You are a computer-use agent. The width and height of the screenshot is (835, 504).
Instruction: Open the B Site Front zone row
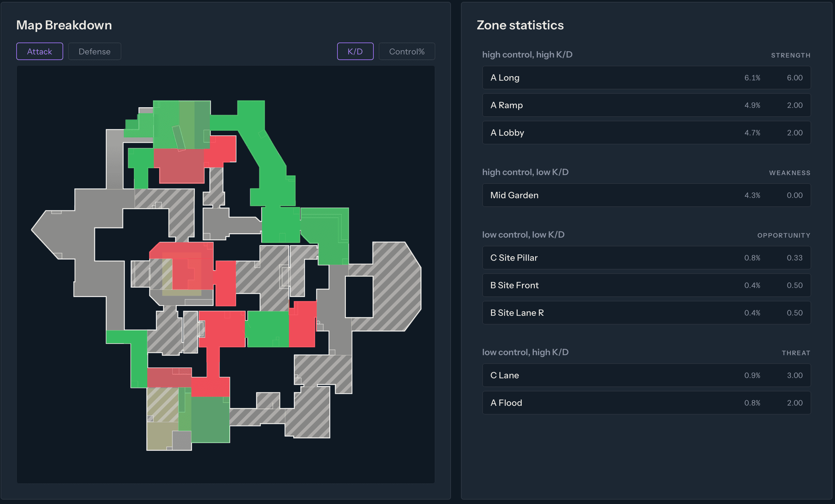tap(646, 285)
